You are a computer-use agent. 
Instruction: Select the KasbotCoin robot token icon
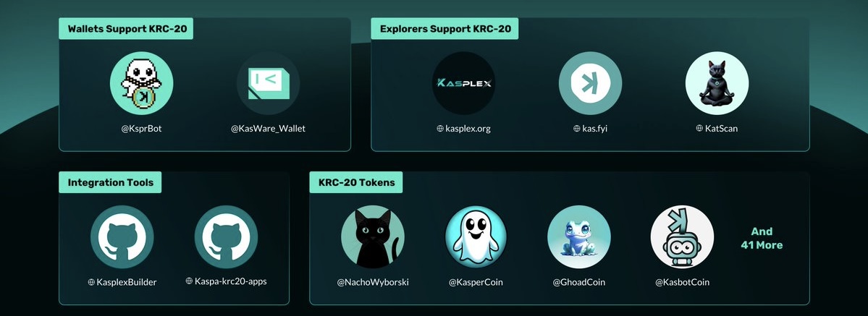[x=682, y=237]
